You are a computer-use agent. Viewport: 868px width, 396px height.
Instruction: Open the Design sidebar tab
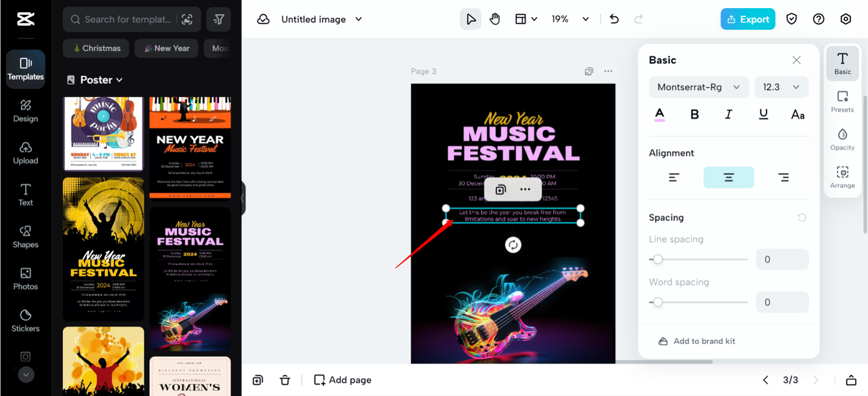tap(26, 111)
